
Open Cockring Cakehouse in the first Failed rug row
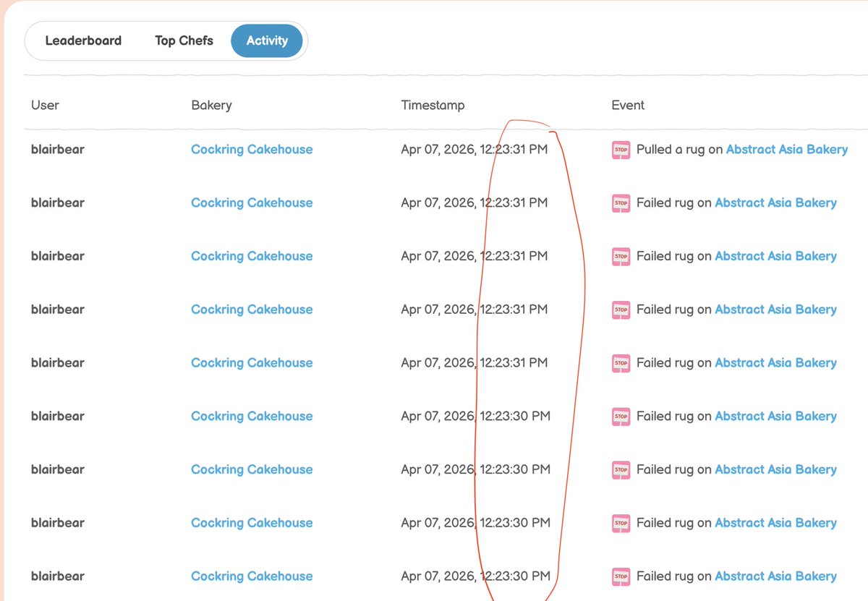(x=252, y=203)
